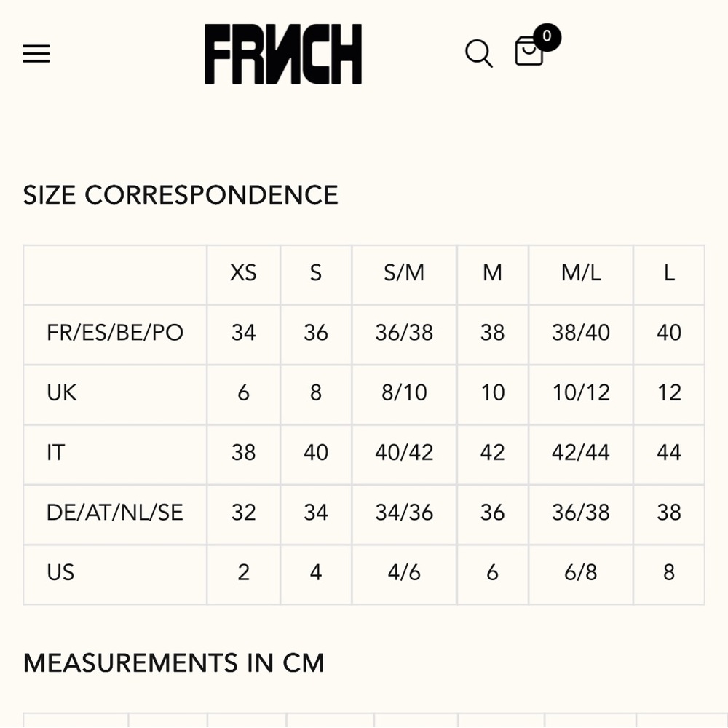Click the L column header
Image resolution: width=728 pixels, height=728 pixels.
point(669,272)
